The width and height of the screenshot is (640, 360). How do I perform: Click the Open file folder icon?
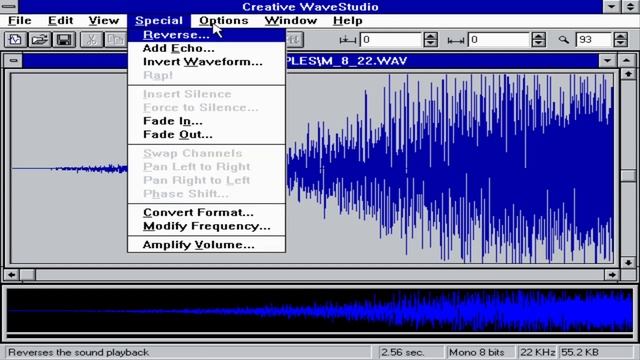(40, 40)
